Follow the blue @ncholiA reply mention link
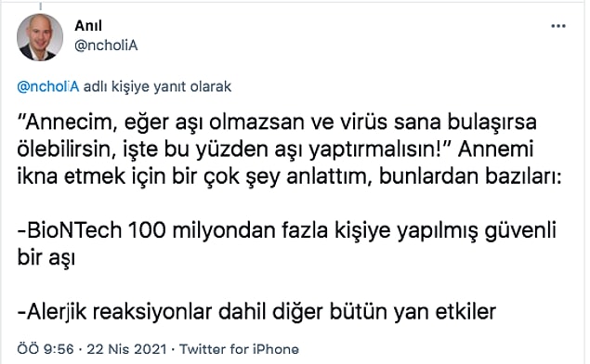Image resolution: width=590 pixels, height=364 pixels. pos(48,86)
